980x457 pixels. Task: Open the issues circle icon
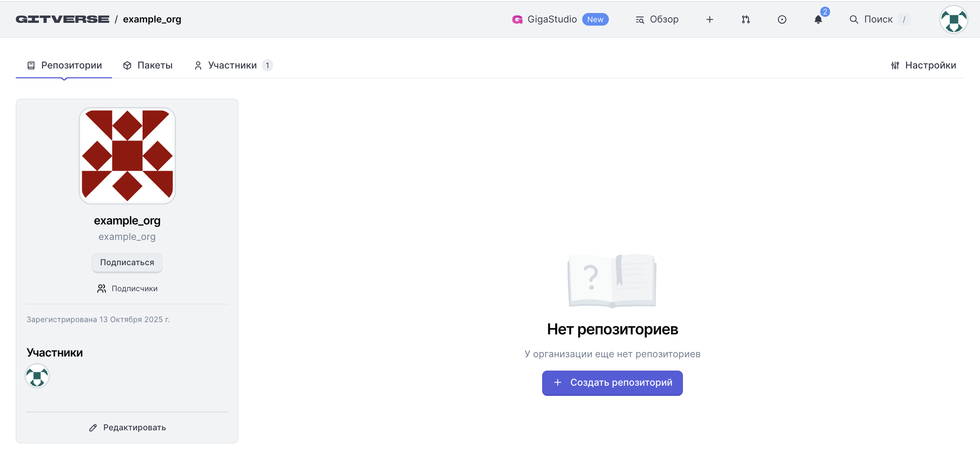coord(781,19)
